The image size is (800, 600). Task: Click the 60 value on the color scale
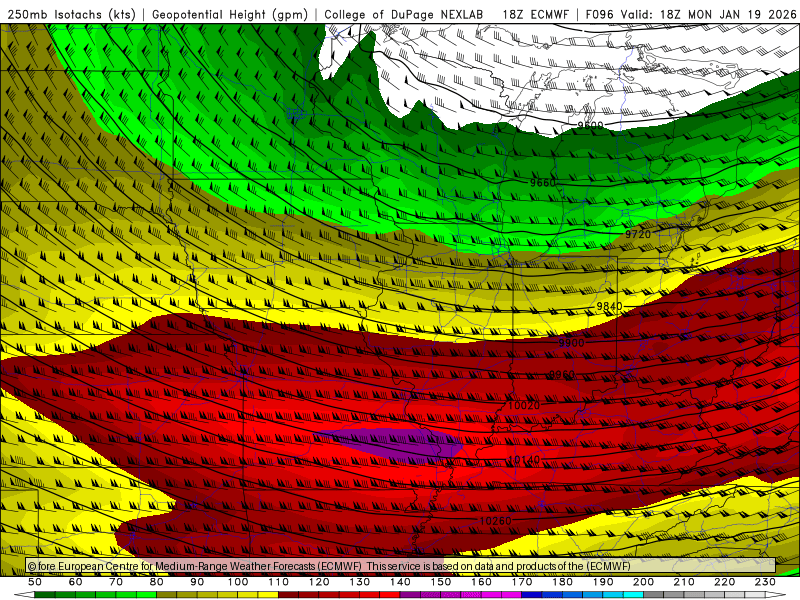click(76, 582)
